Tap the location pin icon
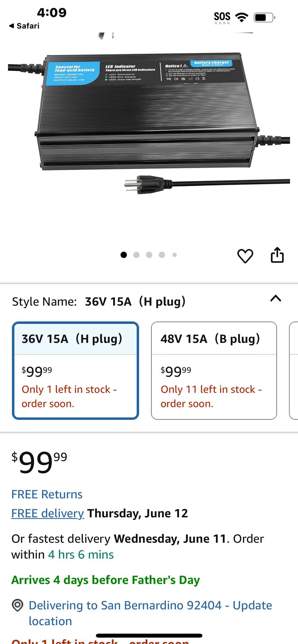The width and height of the screenshot is (298, 644). point(17,605)
